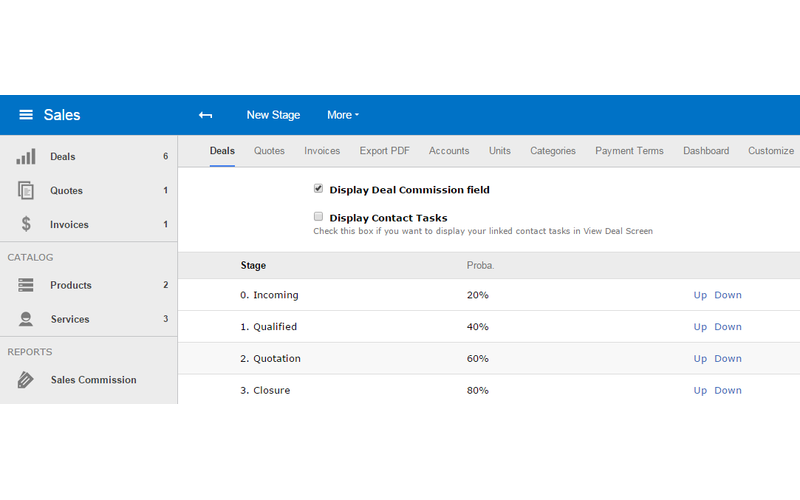Switch to the Dashboard tab
The image size is (800, 500).
(x=706, y=151)
